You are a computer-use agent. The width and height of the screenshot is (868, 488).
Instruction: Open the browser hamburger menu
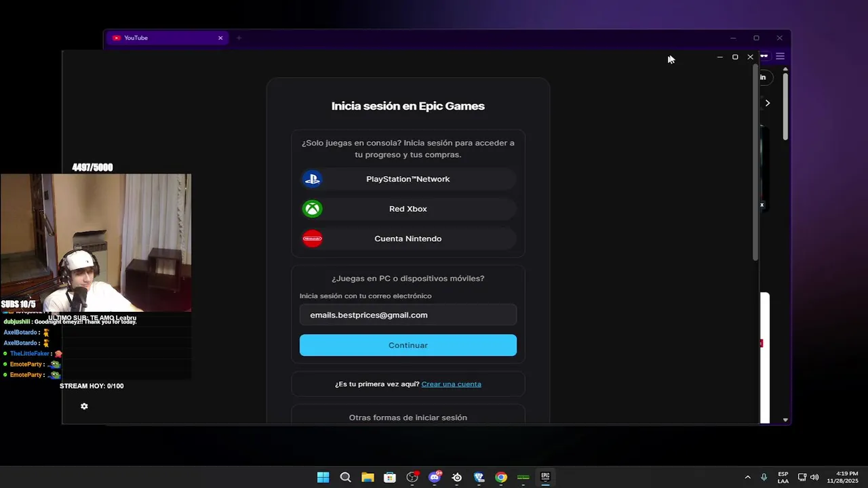point(780,56)
